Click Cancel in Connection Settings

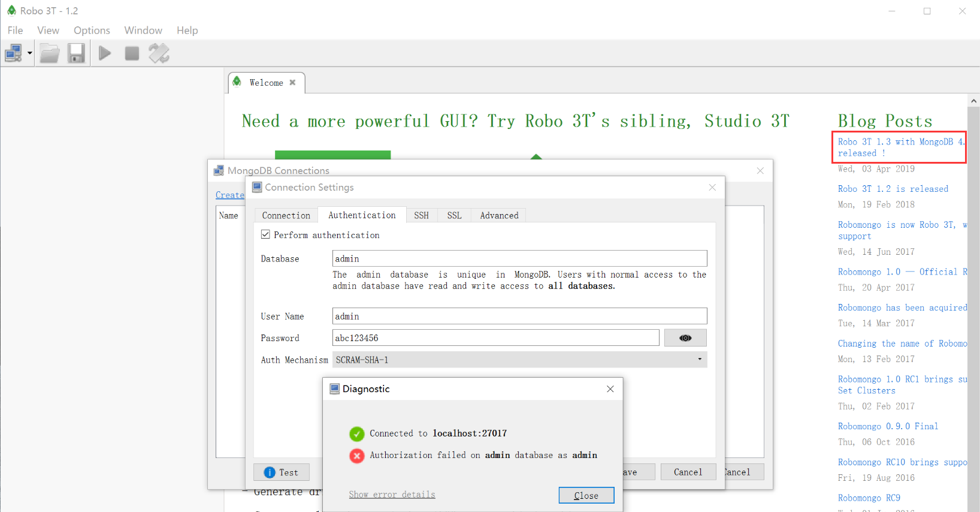pyautogui.click(x=688, y=472)
